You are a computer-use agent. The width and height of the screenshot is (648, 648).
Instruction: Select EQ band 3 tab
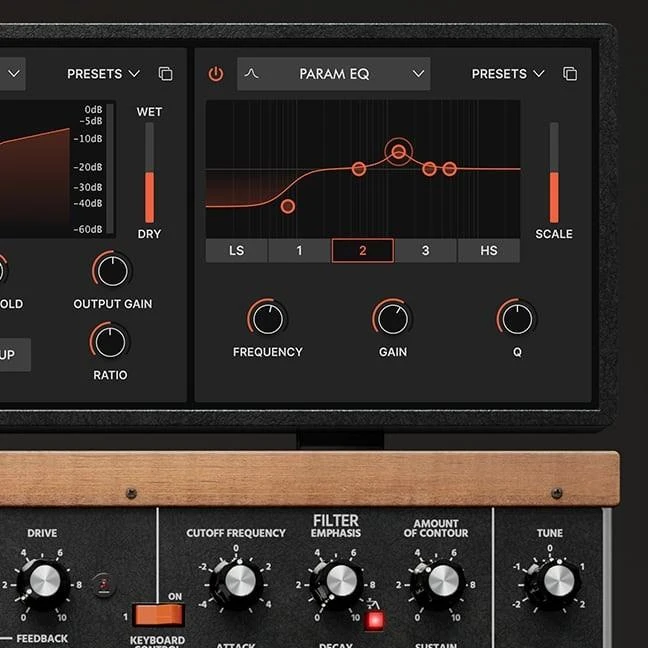tap(426, 250)
